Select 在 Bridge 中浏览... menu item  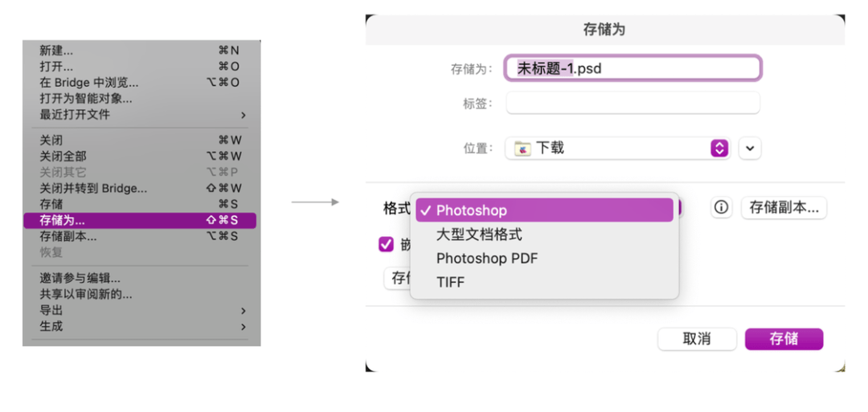tap(141, 83)
